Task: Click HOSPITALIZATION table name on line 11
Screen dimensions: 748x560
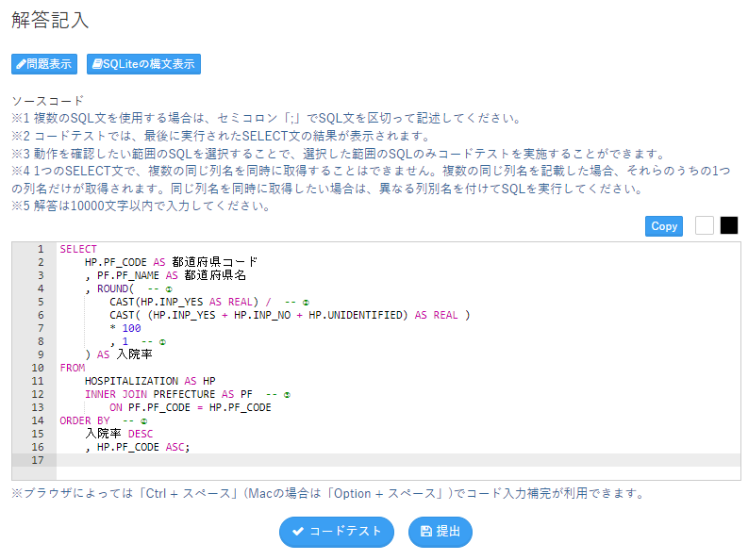Action: pos(131,381)
